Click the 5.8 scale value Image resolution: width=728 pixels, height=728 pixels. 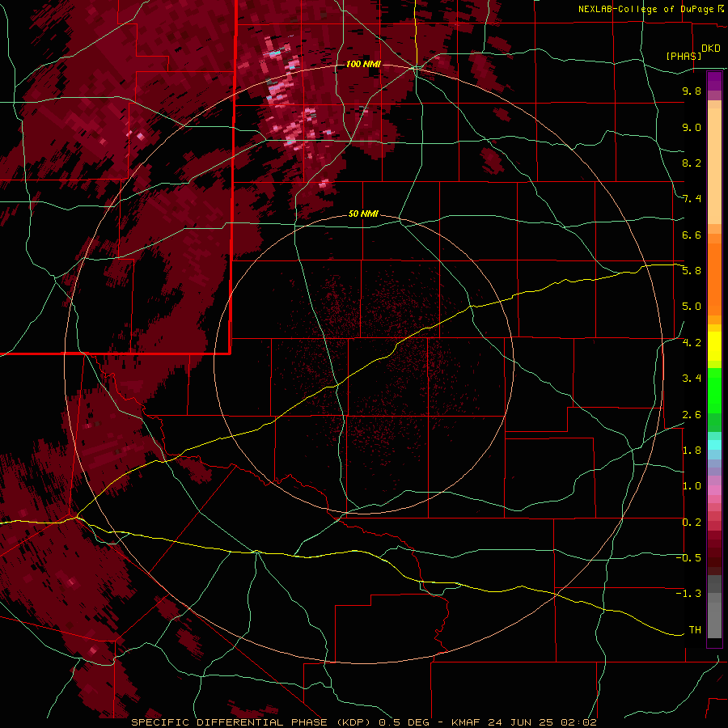point(692,271)
